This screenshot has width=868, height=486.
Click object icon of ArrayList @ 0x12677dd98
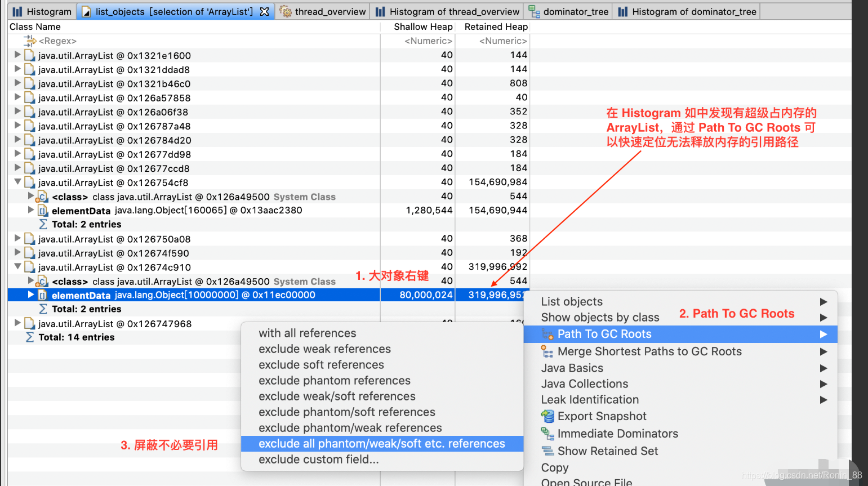29,154
